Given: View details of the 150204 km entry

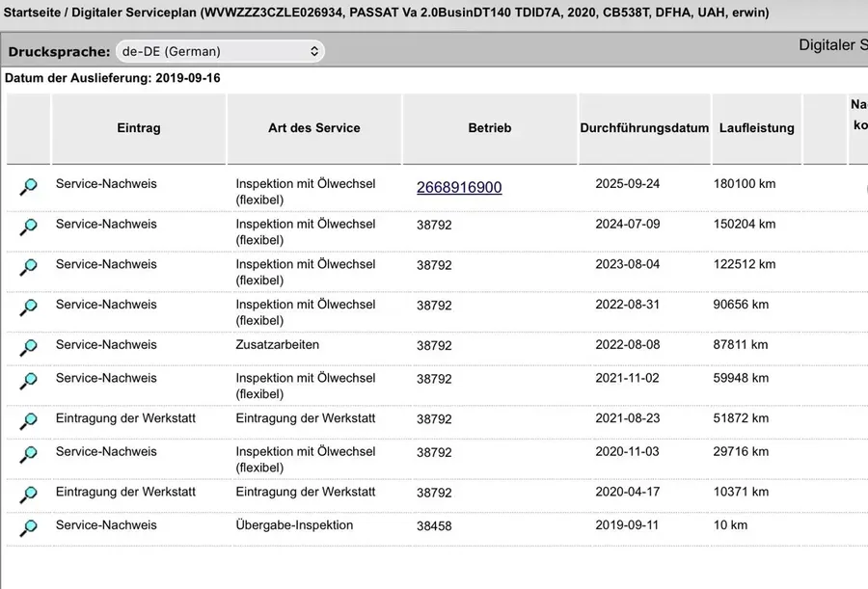Looking at the screenshot, I should coord(28,227).
